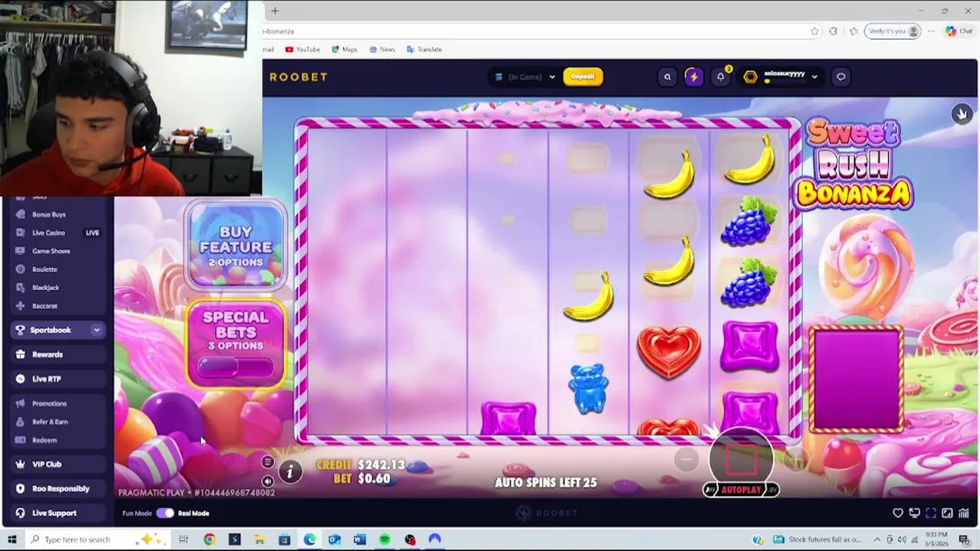Click the purple lightning bolt icon

tap(694, 77)
